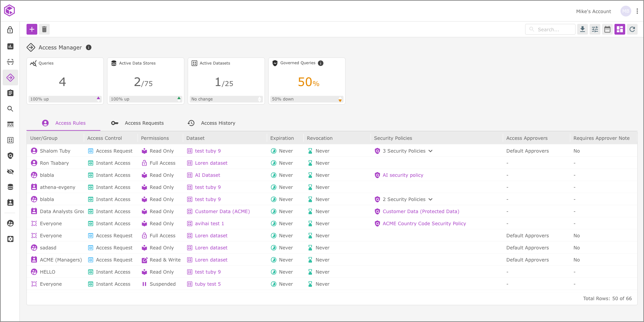Expand the 3 Security Policies dropdown
This screenshot has width=644, height=322.
(430, 151)
